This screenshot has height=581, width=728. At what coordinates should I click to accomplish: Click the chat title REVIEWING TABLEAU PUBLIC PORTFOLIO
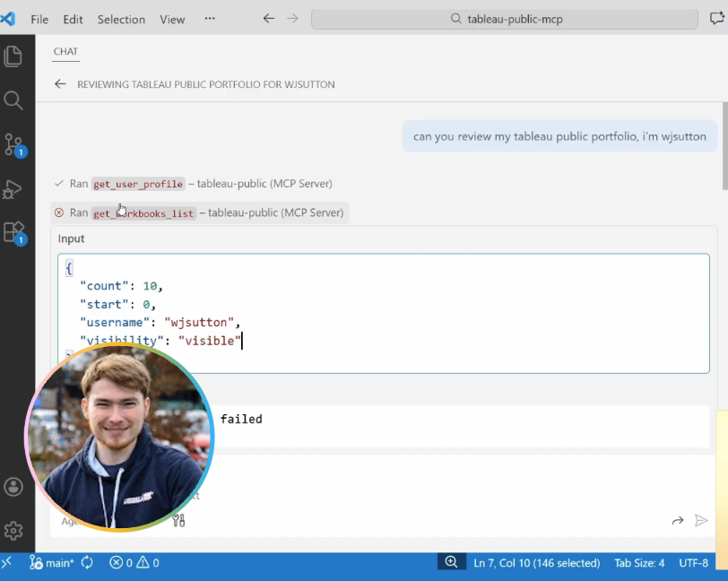pos(205,84)
